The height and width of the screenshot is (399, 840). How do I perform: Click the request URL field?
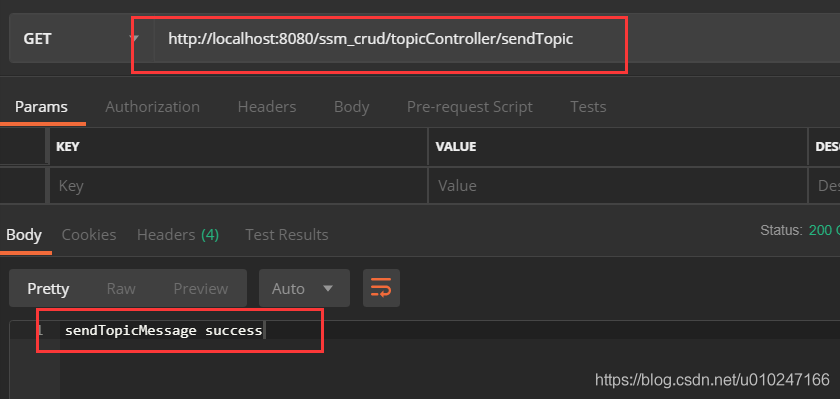[x=497, y=39]
